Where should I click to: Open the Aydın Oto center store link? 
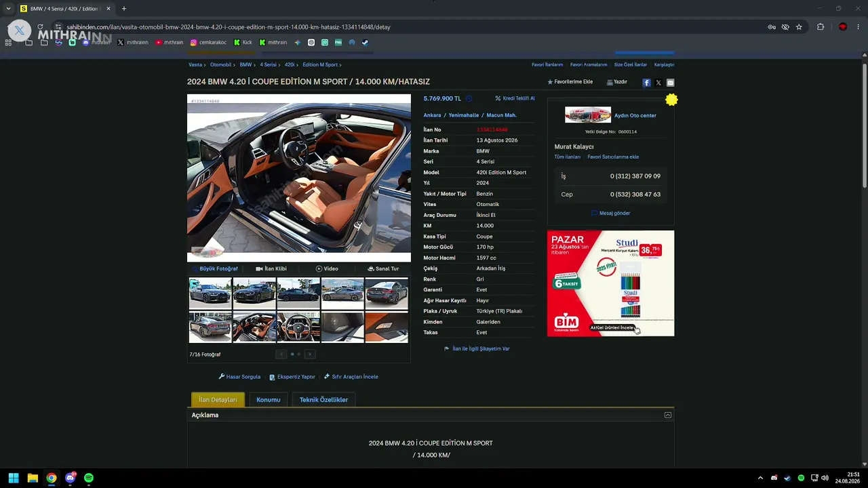pos(635,115)
